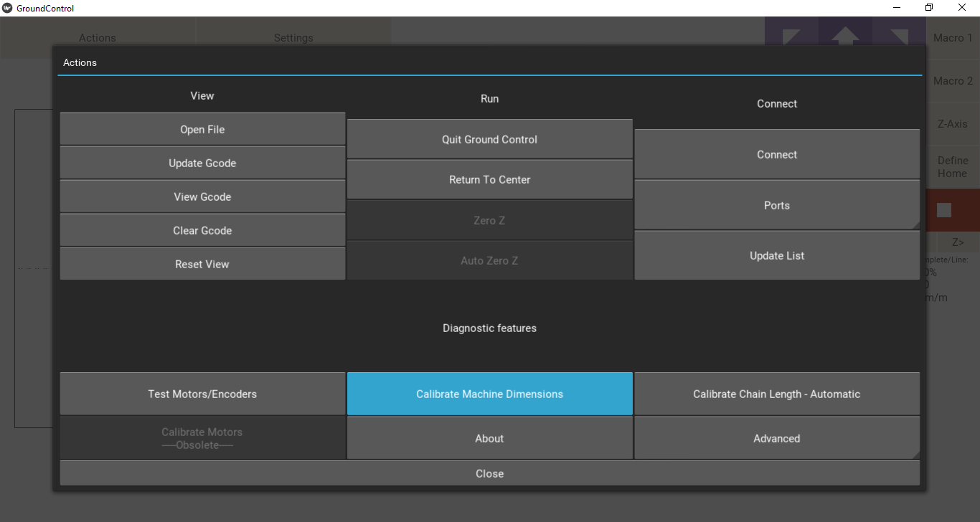980x522 pixels.
Task: Click the Settings tab in background window
Action: pos(293,37)
